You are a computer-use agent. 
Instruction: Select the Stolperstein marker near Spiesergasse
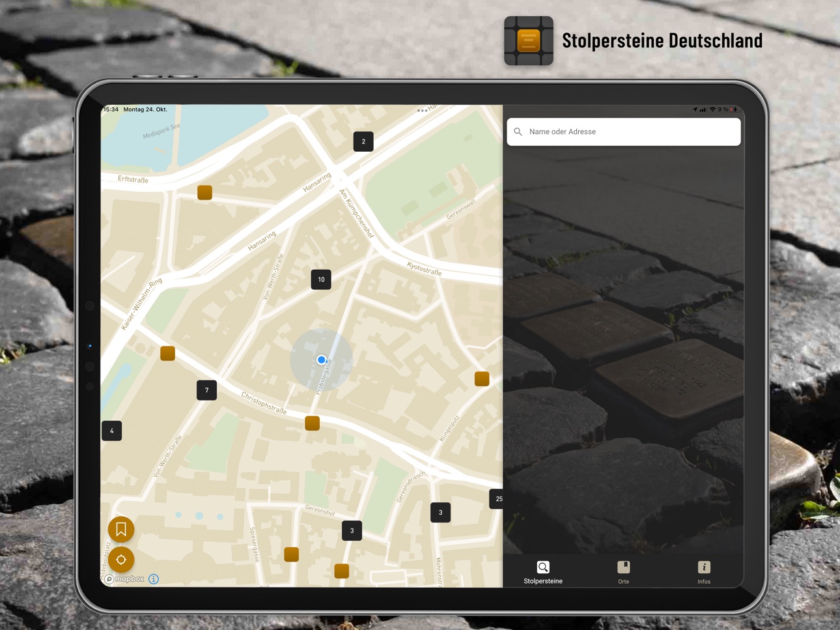click(292, 554)
